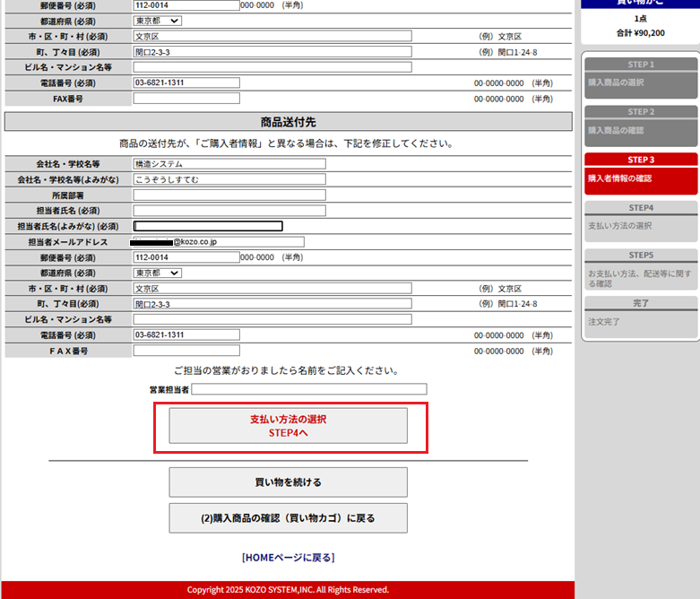700x599 pixels.
Task: Click the empty 所属部署 input field
Action: [x=229, y=195]
